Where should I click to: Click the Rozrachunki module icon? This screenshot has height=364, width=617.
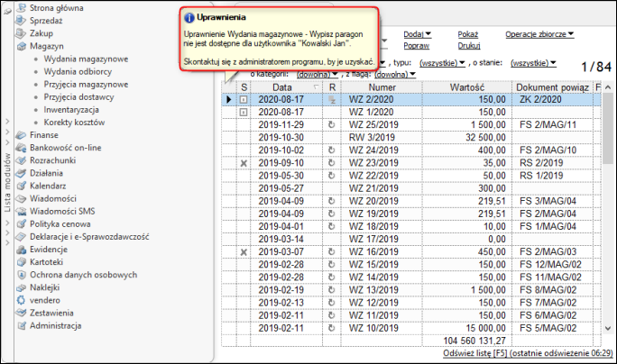point(22,160)
